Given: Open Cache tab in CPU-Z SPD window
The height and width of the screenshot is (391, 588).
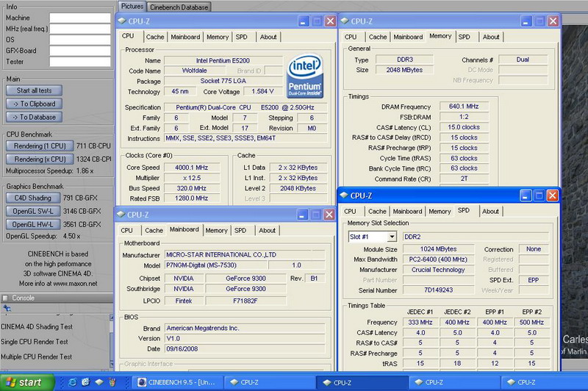Looking at the screenshot, I should point(377,212).
